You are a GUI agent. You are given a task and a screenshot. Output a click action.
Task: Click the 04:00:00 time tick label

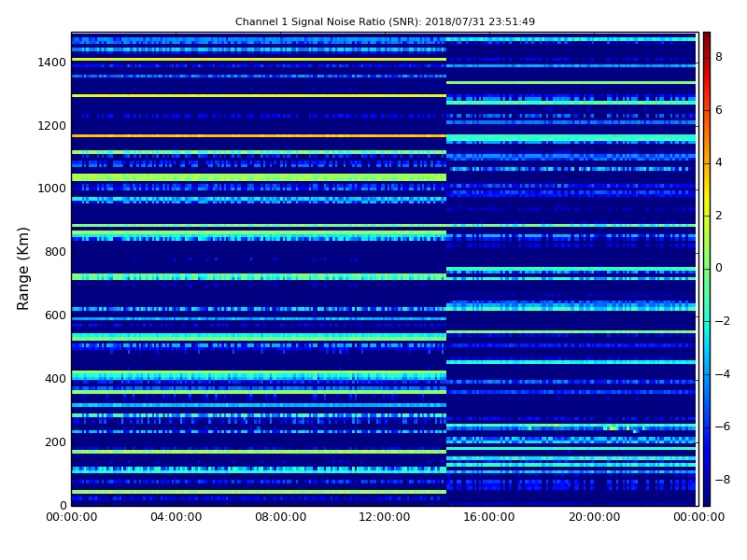click(176, 517)
